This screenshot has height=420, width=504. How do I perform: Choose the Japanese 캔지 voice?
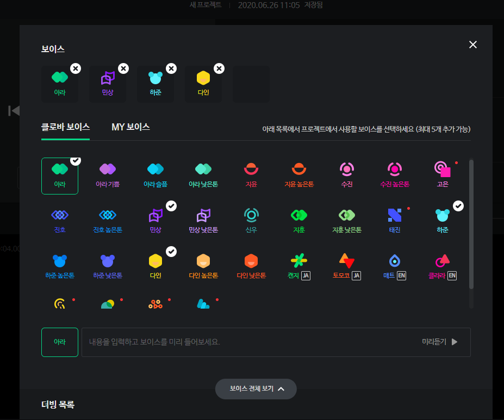299,267
